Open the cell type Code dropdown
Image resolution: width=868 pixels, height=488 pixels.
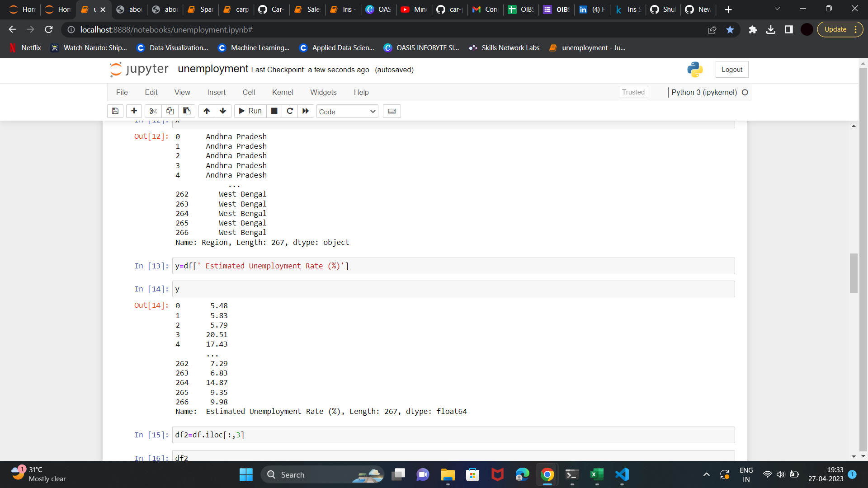pos(347,111)
